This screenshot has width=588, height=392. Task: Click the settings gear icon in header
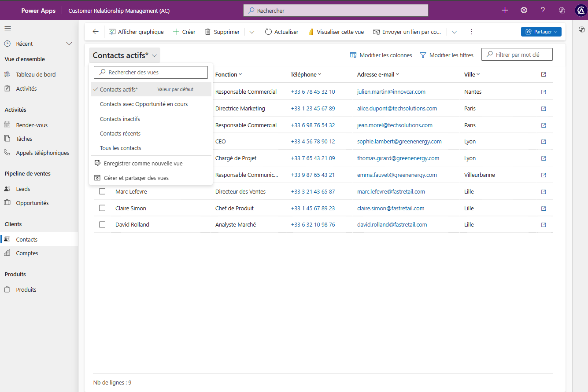524,11
